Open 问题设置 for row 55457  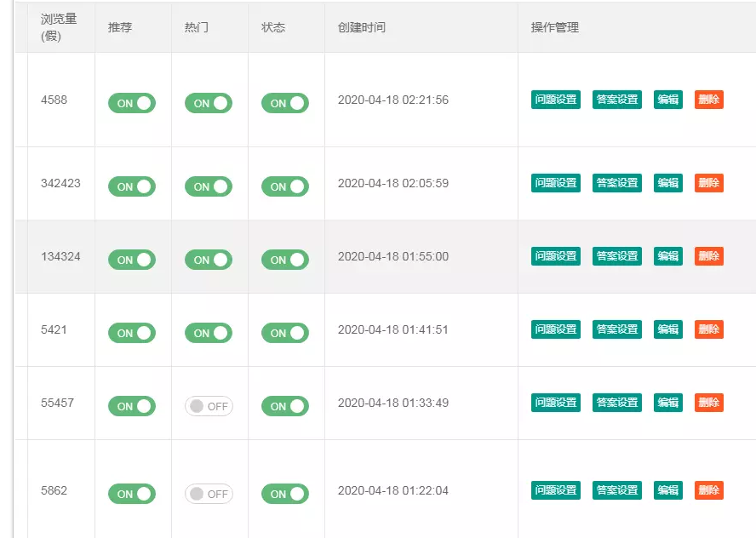556,403
